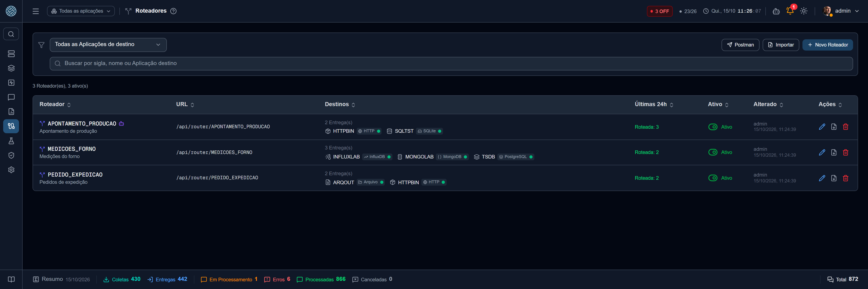
Task: Toggle Ativo switch for MEDICOES_FORNO
Action: (x=713, y=152)
